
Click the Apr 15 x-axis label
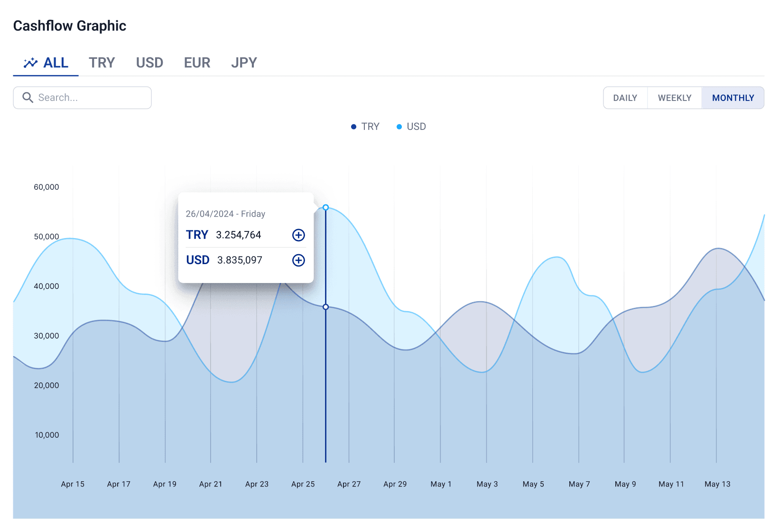(73, 484)
